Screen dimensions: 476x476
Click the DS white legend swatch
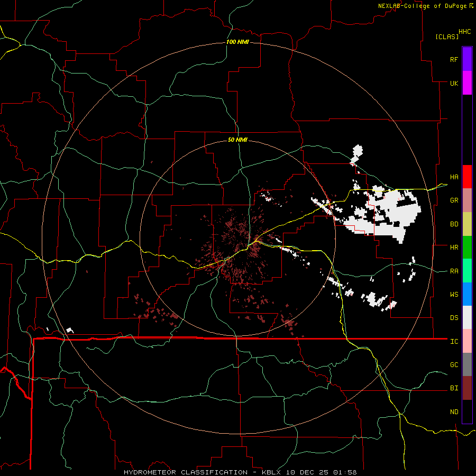467,317
